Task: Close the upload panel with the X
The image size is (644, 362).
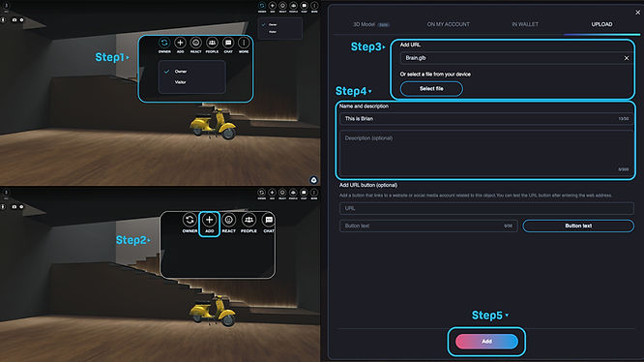Action: (x=638, y=13)
